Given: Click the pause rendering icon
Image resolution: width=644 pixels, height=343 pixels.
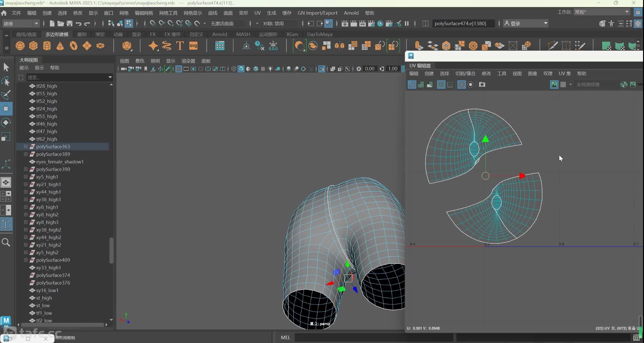Looking at the screenshot, I should (406, 24).
